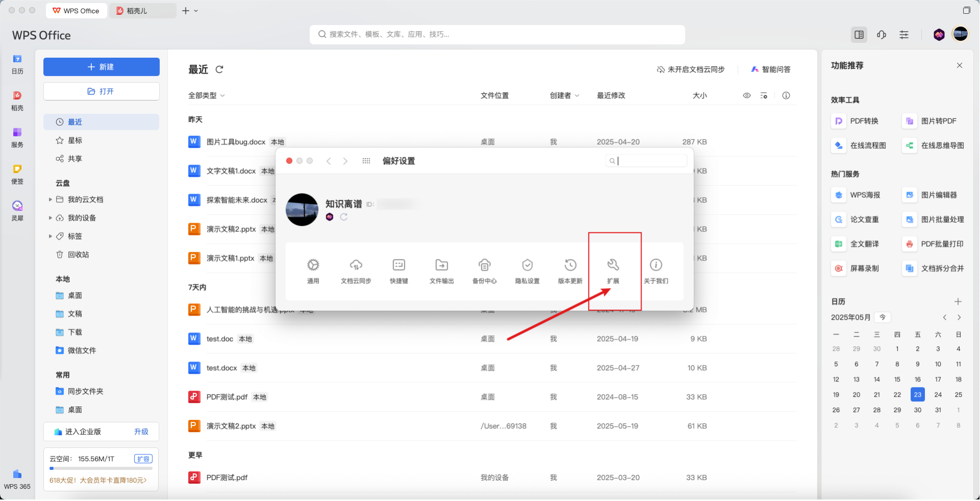
Task: Open 回收站 in left navigation
Action: click(x=101, y=255)
